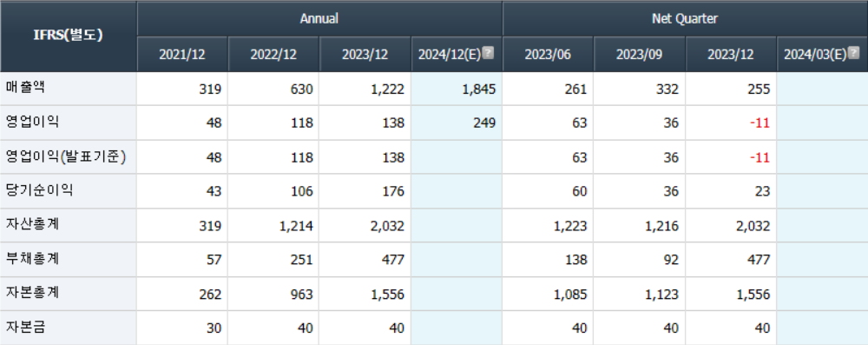Click the estimated 매출액 value 1,845

point(479,89)
